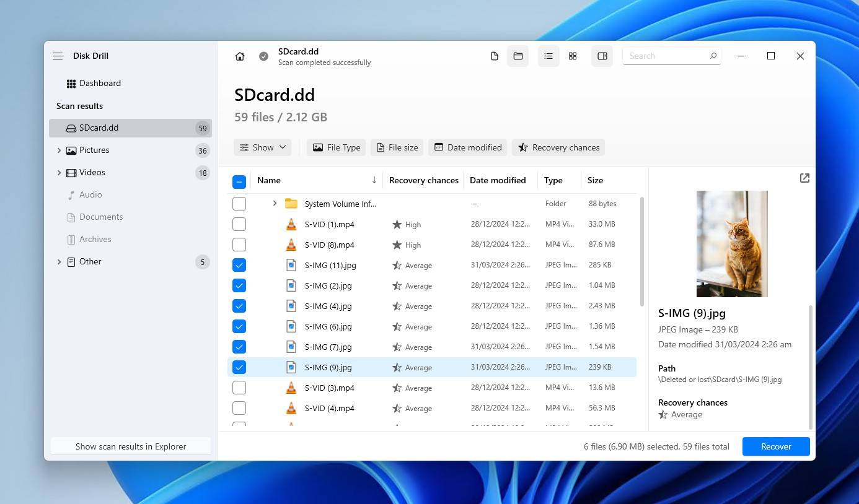Expand the Pictures category
Viewport: 859px width, 504px height.
pyautogui.click(x=59, y=150)
